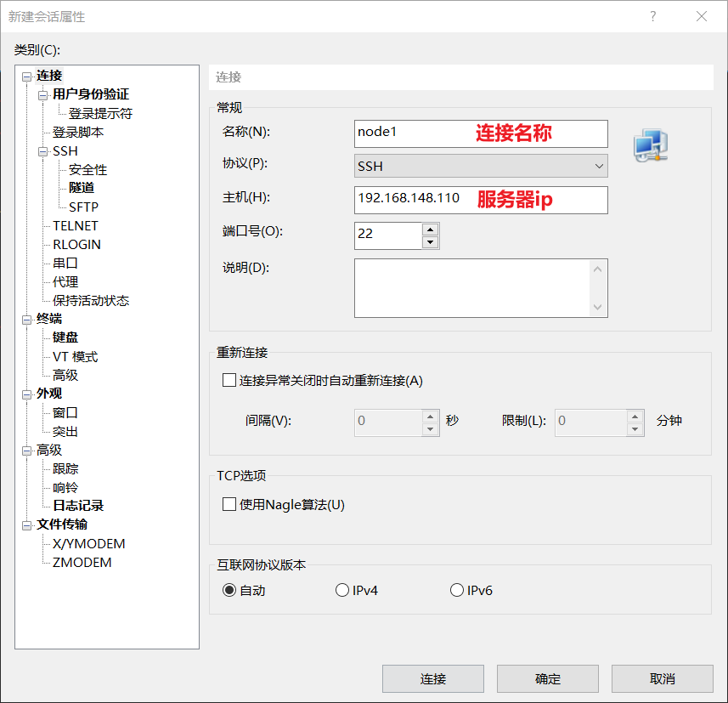Click 说明 scrollbar up arrow

597,269
